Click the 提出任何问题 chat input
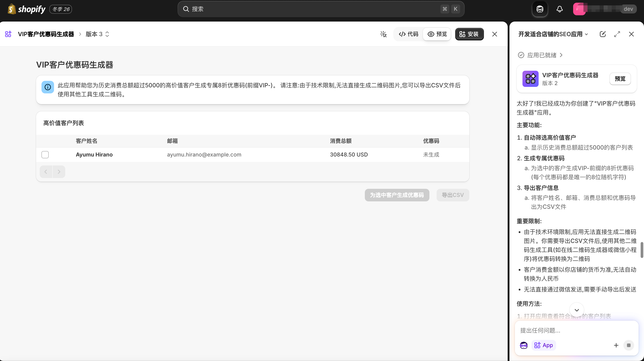 coord(576,330)
